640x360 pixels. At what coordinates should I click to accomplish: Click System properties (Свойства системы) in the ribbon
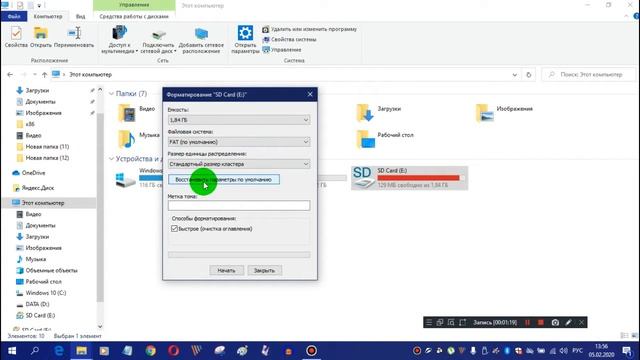pos(289,40)
